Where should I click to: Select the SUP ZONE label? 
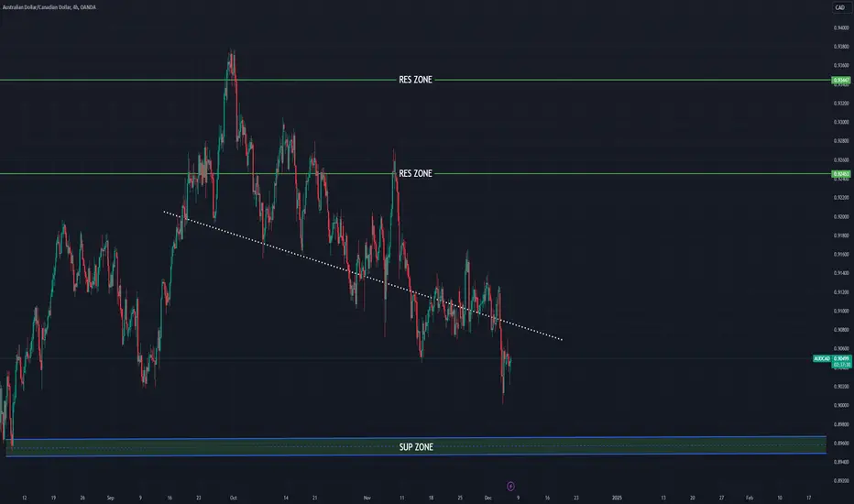[416, 447]
